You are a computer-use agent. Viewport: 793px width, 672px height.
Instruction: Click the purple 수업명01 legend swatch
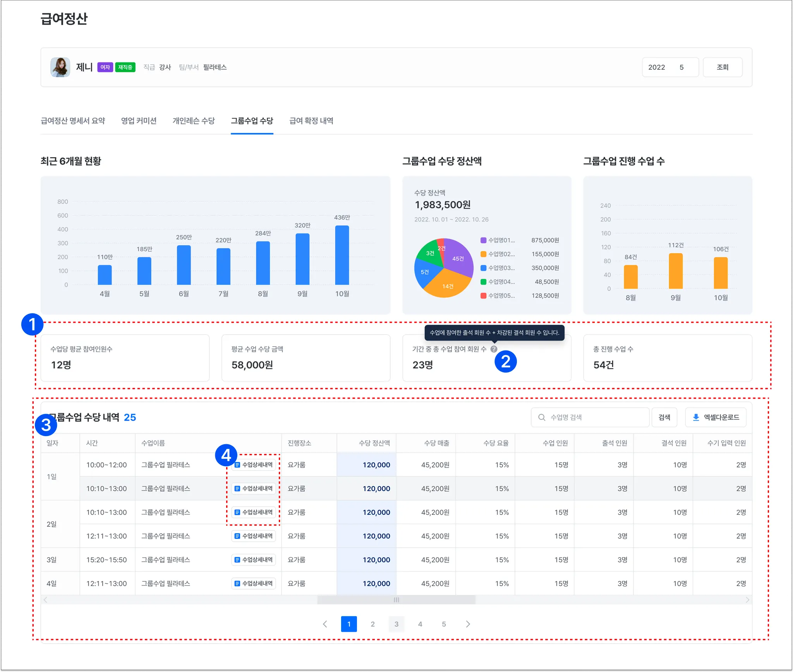483,240
